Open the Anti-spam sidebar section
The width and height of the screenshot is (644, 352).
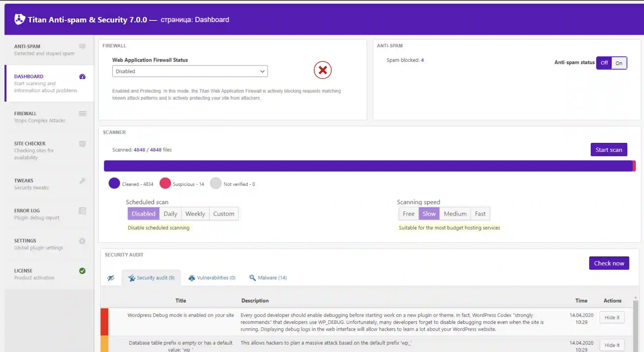(x=49, y=50)
